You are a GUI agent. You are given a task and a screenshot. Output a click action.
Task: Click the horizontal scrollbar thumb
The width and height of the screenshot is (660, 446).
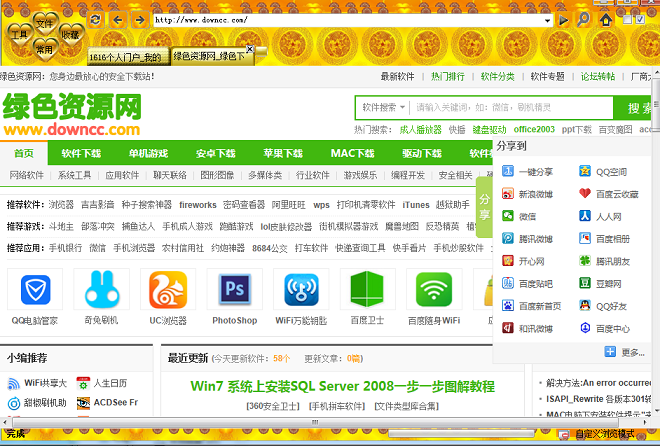pos(315,422)
